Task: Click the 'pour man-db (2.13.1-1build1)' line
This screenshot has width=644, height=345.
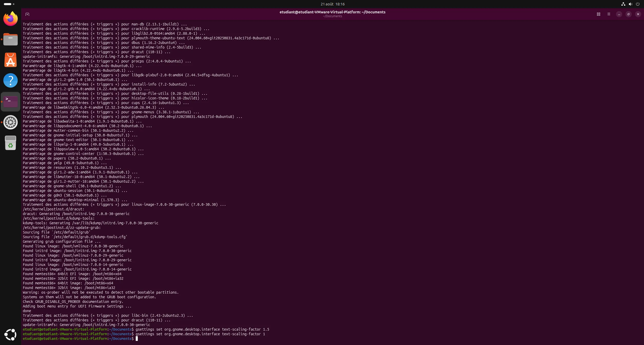Action: click(x=105, y=24)
